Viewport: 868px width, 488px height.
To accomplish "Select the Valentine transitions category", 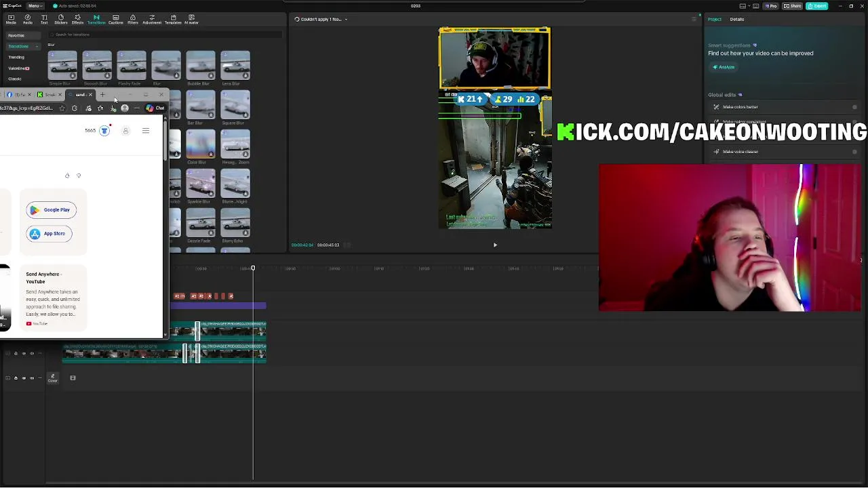I will (x=18, y=68).
